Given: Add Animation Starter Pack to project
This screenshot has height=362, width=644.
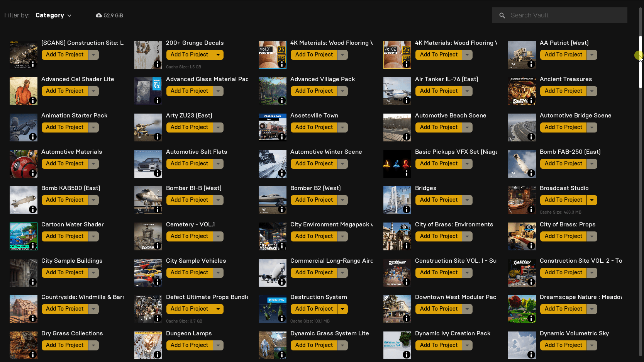Looking at the screenshot, I should [x=64, y=127].
